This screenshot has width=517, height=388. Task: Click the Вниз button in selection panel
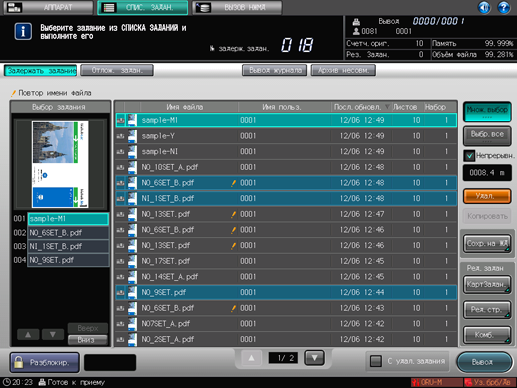point(88,340)
